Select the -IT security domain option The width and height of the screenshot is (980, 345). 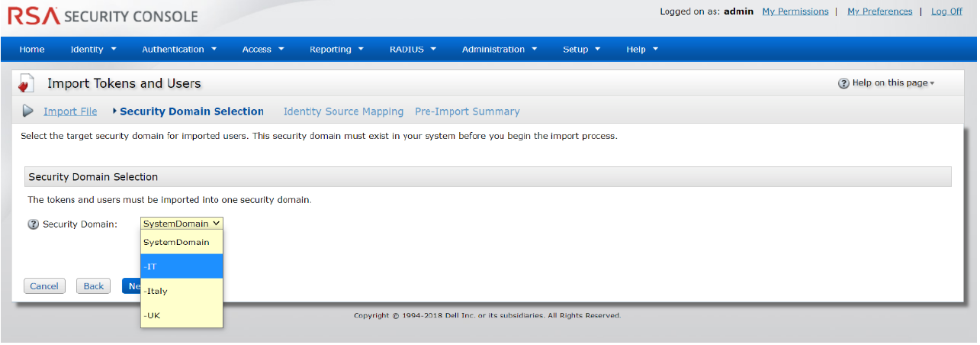click(182, 266)
